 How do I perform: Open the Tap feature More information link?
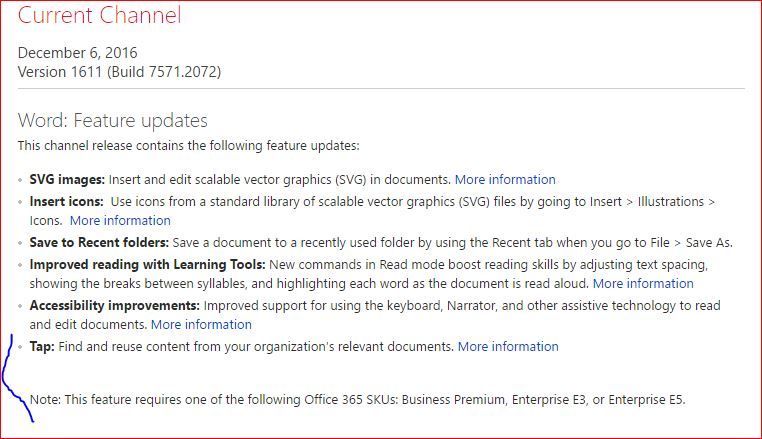coord(508,346)
